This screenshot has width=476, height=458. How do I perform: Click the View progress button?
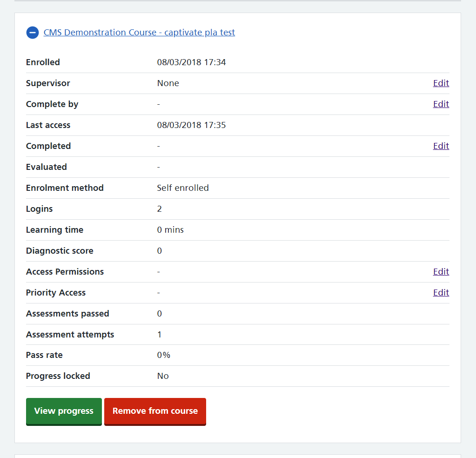pyautogui.click(x=64, y=411)
